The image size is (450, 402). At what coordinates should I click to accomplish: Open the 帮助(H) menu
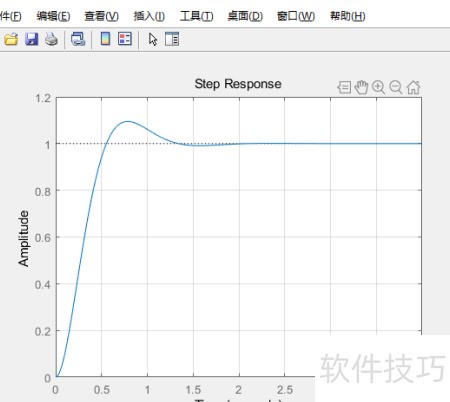(348, 16)
